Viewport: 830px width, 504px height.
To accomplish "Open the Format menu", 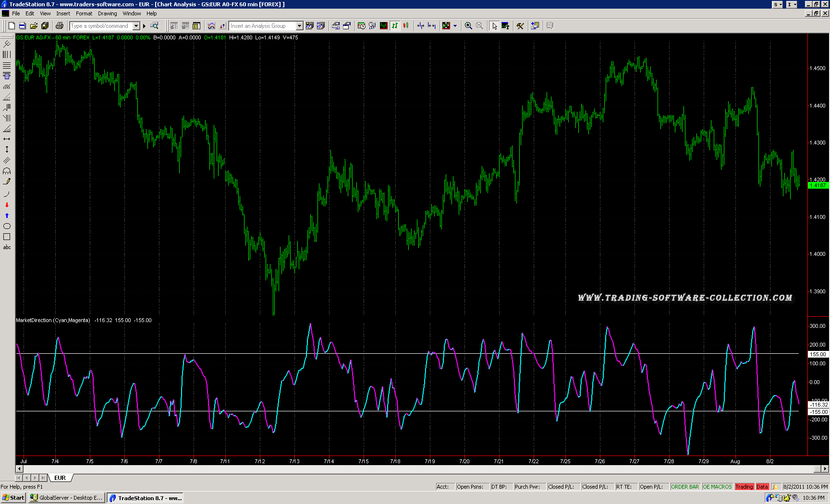I will [x=84, y=13].
